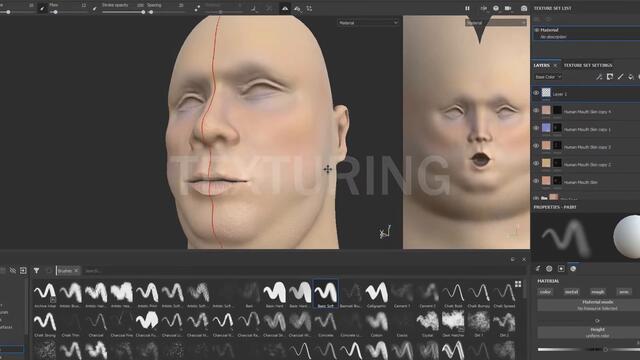Toggle the rough channel button
640x360 pixels.
tap(598, 292)
